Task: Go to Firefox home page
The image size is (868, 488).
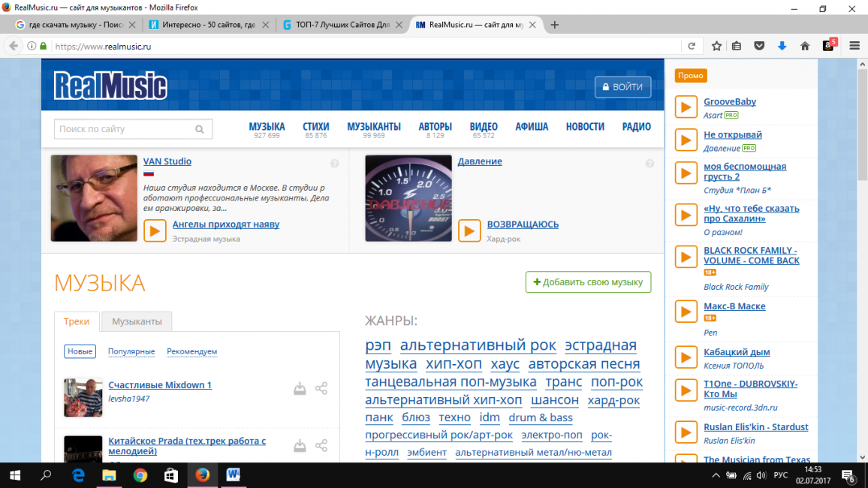Action: coord(805,47)
